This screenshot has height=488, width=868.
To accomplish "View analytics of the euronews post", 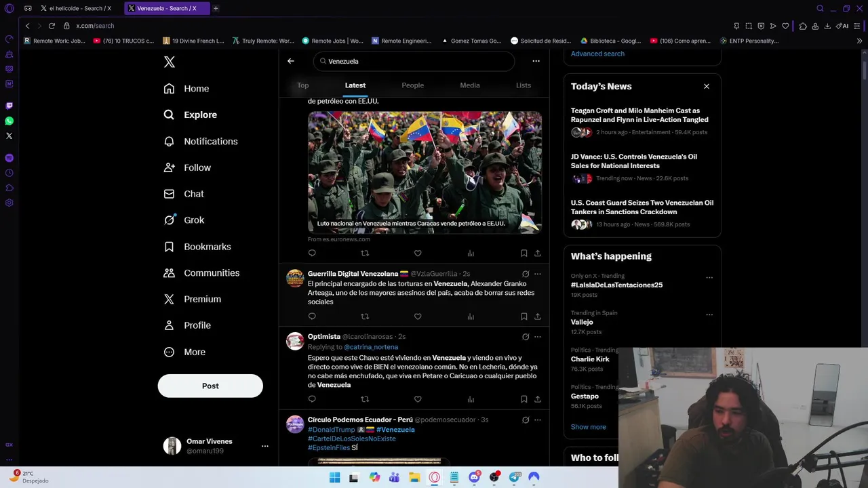I will [x=471, y=253].
